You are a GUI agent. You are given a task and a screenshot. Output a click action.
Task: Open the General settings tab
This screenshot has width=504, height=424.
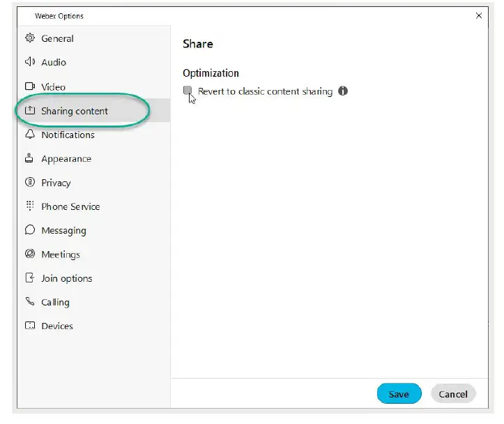click(x=93, y=38)
